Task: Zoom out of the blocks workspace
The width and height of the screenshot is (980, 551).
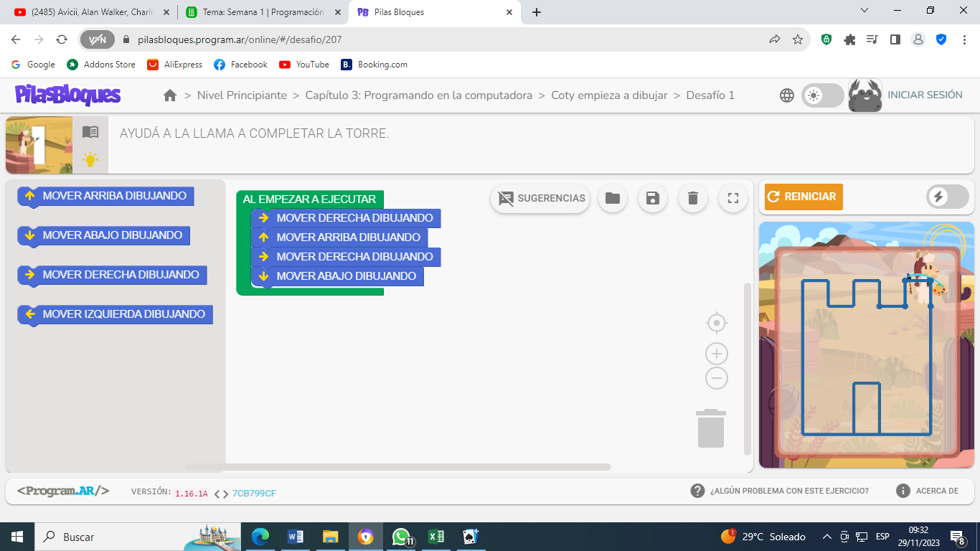Action: [x=716, y=378]
